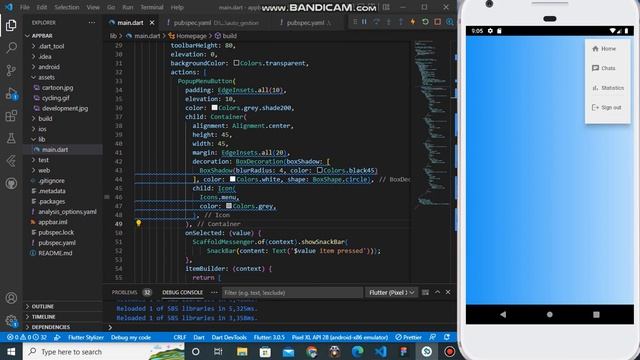Tap the Android back button in emulator
The image size is (640, 360).
coord(503,314)
